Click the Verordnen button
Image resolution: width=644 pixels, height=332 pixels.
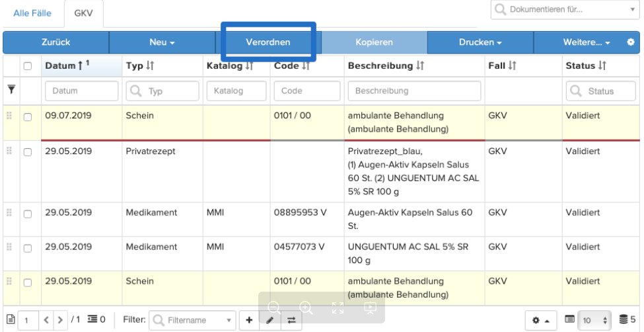[268, 42]
